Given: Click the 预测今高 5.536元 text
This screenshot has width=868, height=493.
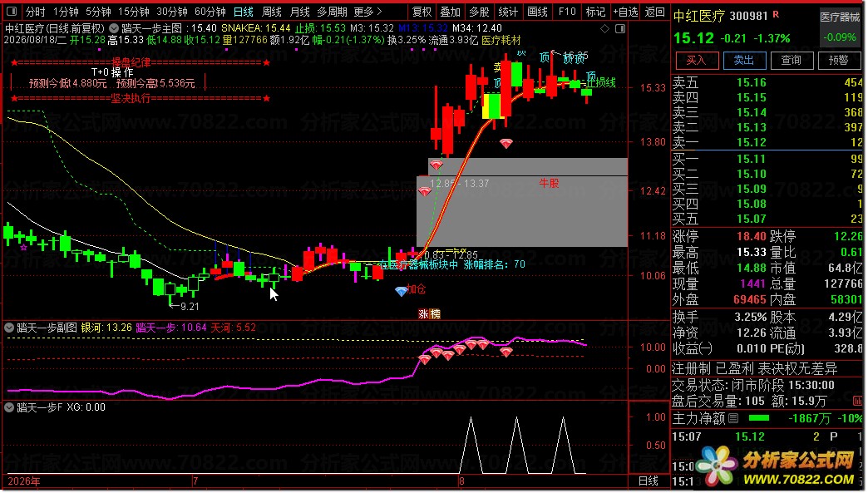Looking at the screenshot, I should pyautogui.click(x=155, y=83).
